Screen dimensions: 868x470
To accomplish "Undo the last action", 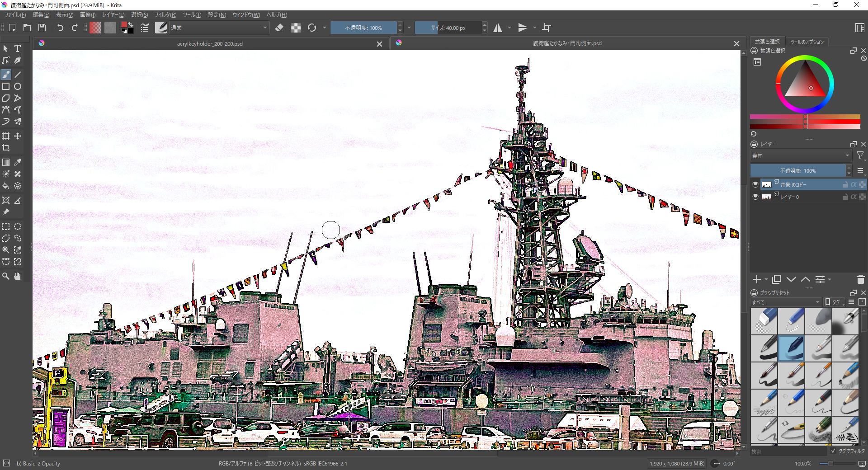I will [60, 28].
